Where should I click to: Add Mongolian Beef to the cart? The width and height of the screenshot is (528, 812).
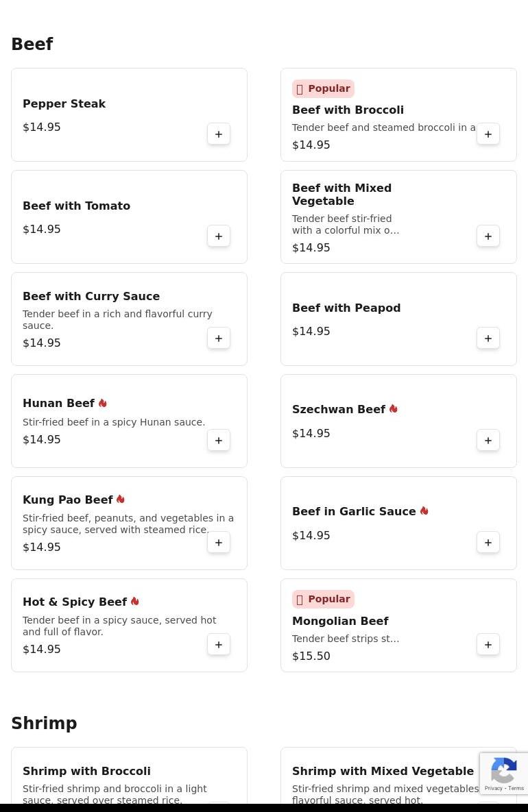point(488,645)
